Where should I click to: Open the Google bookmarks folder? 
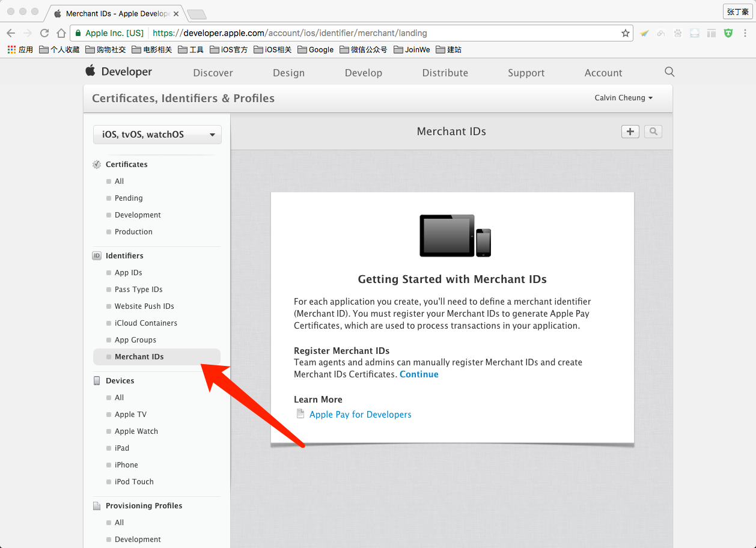click(x=316, y=50)
